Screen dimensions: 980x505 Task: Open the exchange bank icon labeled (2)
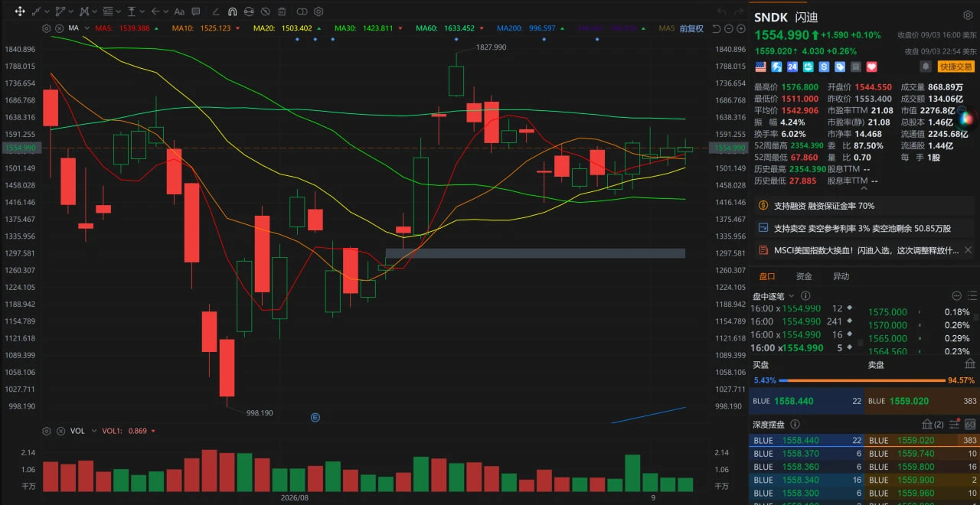click(933, 424)
